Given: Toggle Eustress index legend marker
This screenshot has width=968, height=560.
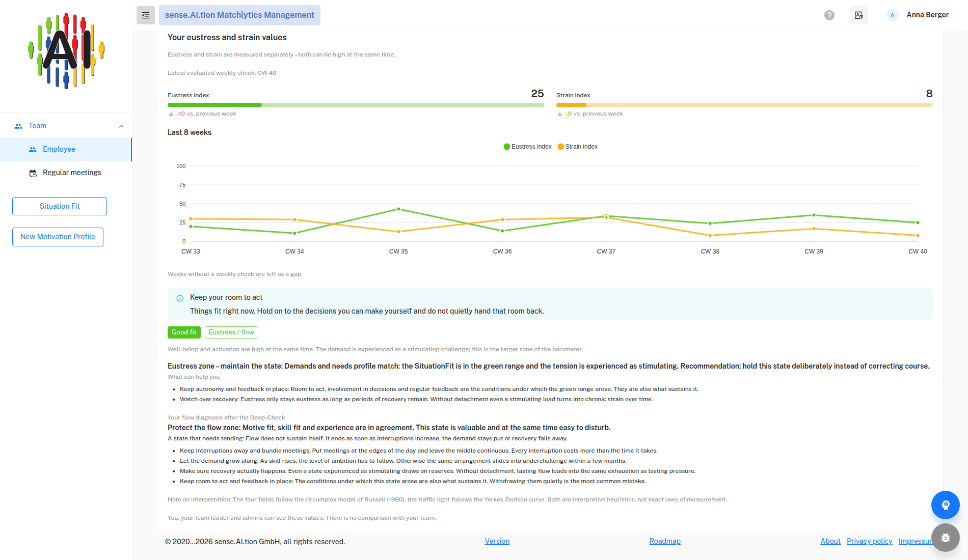Looking at the screenshot, I should (506, 147).
